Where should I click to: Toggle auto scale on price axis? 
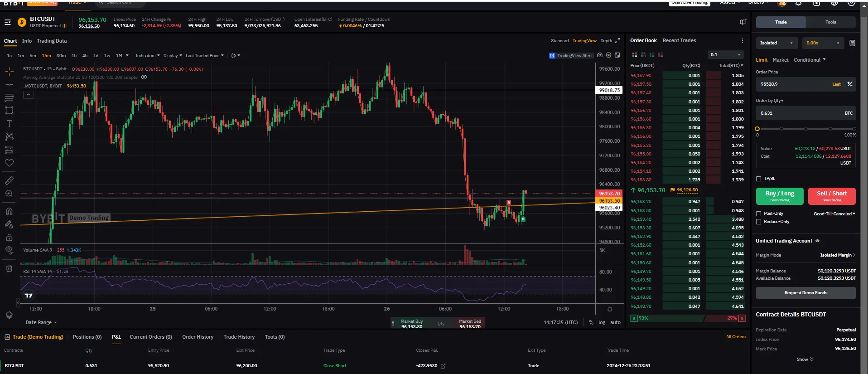615,322
